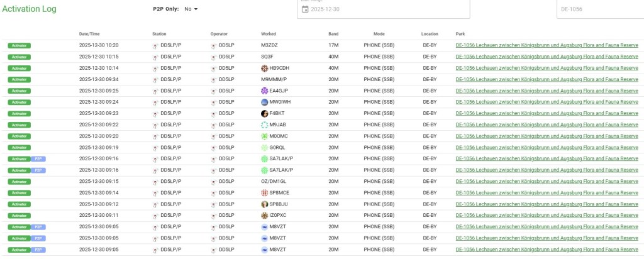Expand the P2P Only dropdown
644x259 pixels.
click(x=191, y=9)
